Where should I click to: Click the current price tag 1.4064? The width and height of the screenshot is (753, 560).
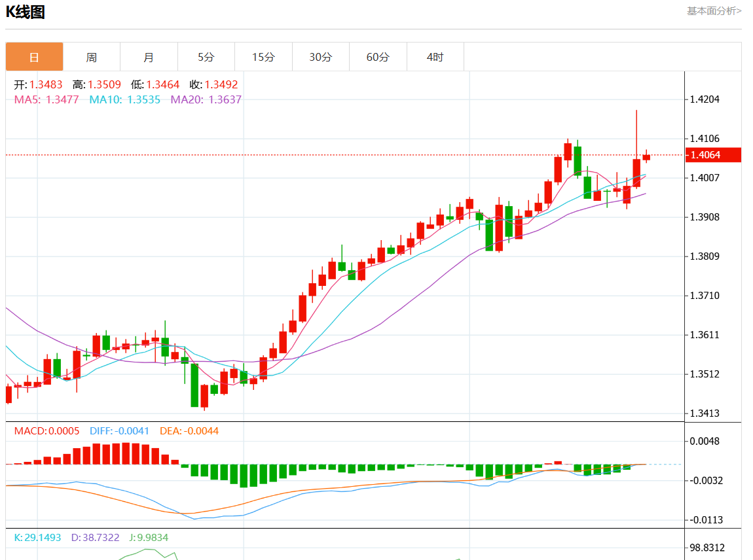713,155
